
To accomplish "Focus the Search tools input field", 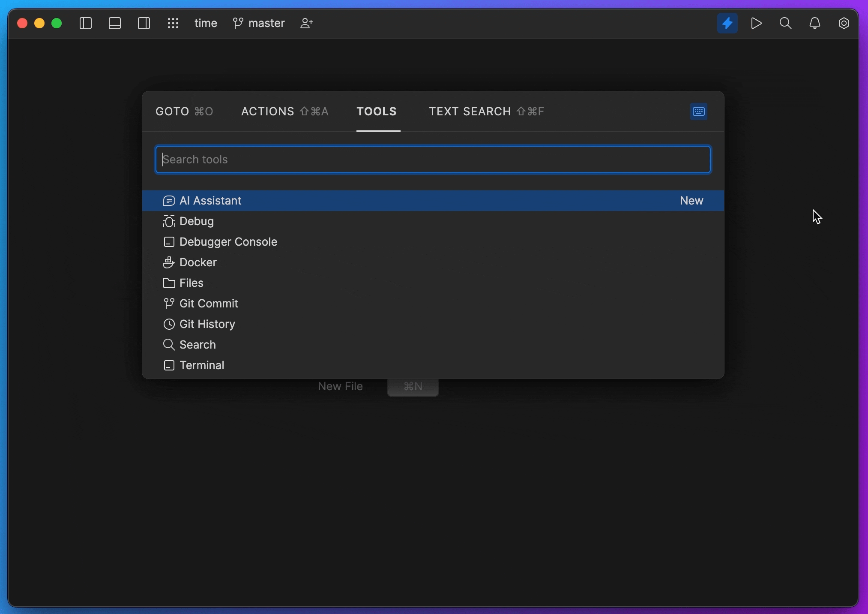I will click(x=433, y=160).
